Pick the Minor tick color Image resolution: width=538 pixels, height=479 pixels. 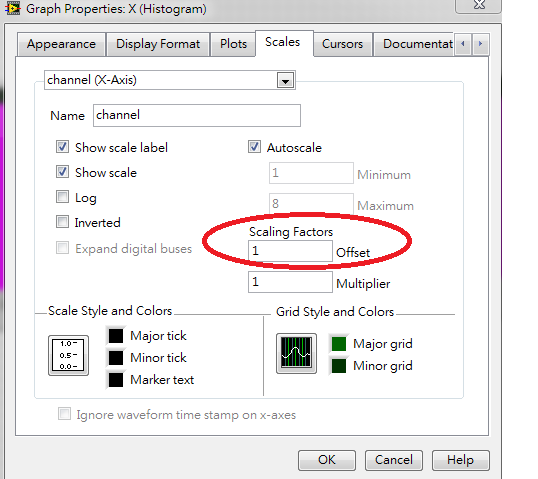pyautogui.click(x=116, y=358)
